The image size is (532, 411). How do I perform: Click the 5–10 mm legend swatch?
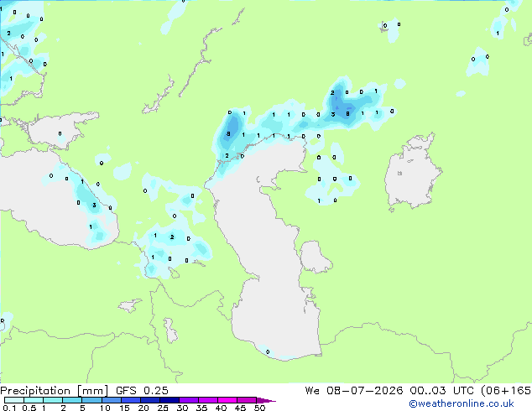tap(91, 400)
